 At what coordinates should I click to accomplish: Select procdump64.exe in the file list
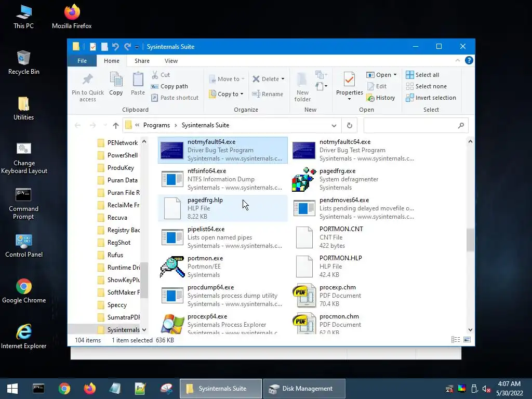[x=222, y=296]
